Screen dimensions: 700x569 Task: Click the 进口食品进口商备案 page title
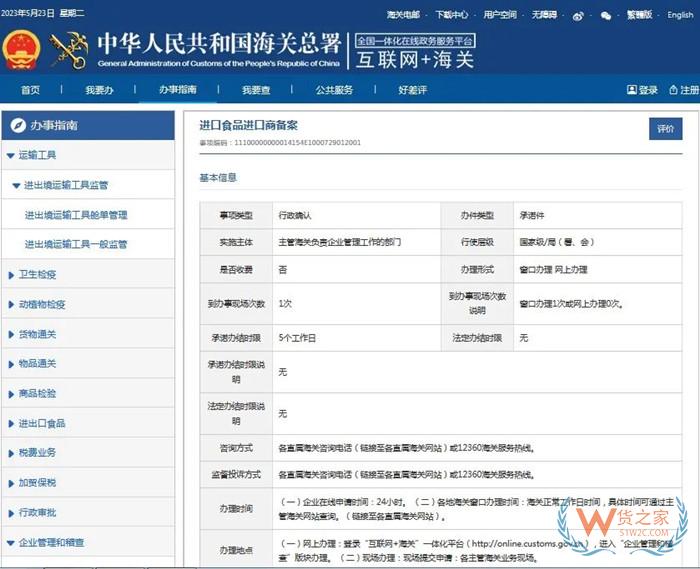[x=249, y=125]
